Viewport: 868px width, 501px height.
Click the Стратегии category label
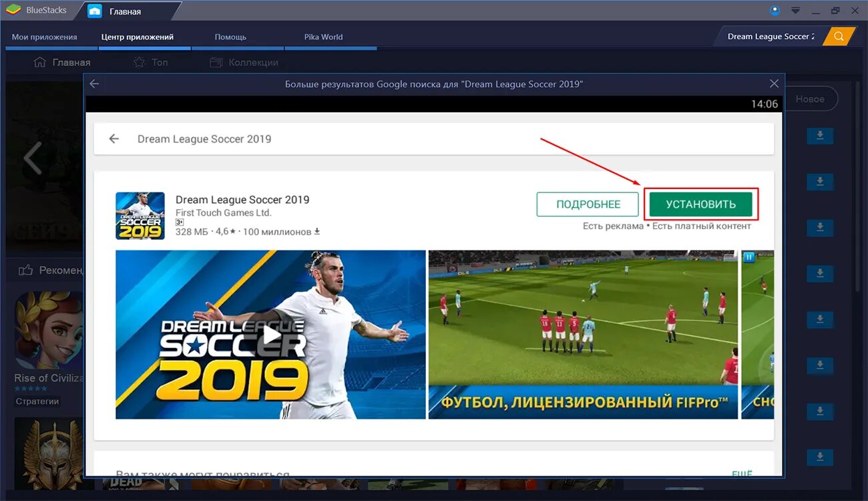[x=37, y=401]
